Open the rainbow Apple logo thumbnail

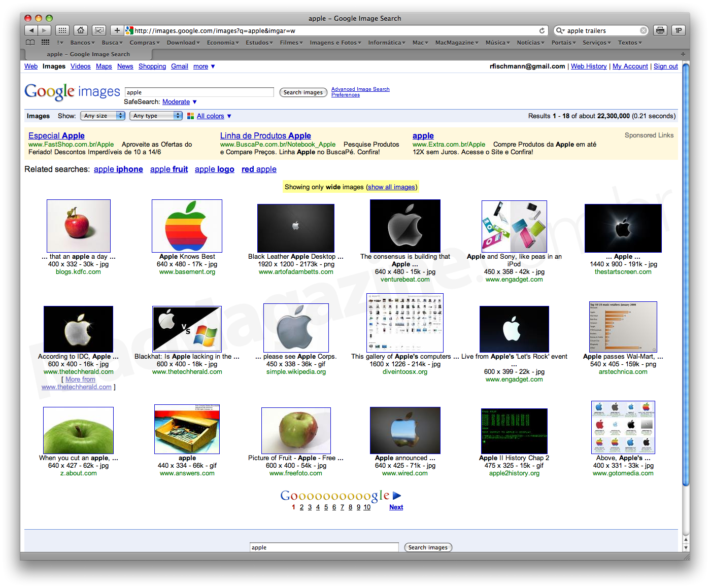pos(187,226)
